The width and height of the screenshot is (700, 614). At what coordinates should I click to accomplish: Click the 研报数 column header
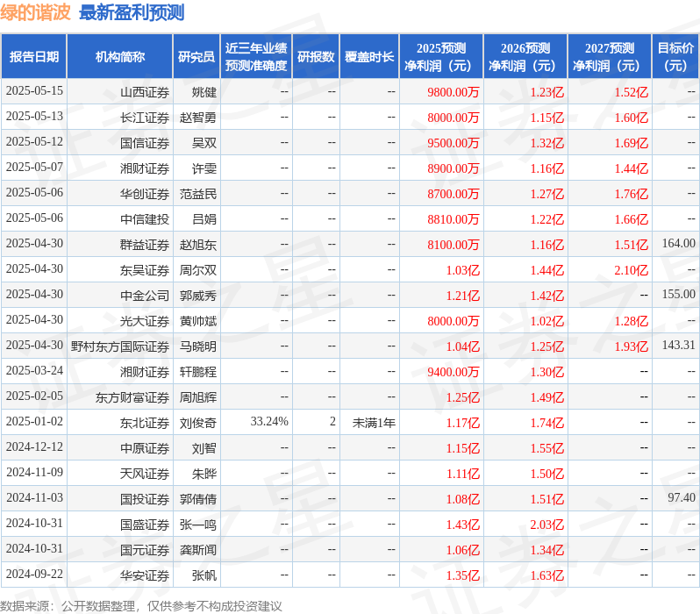pos(316,57)
